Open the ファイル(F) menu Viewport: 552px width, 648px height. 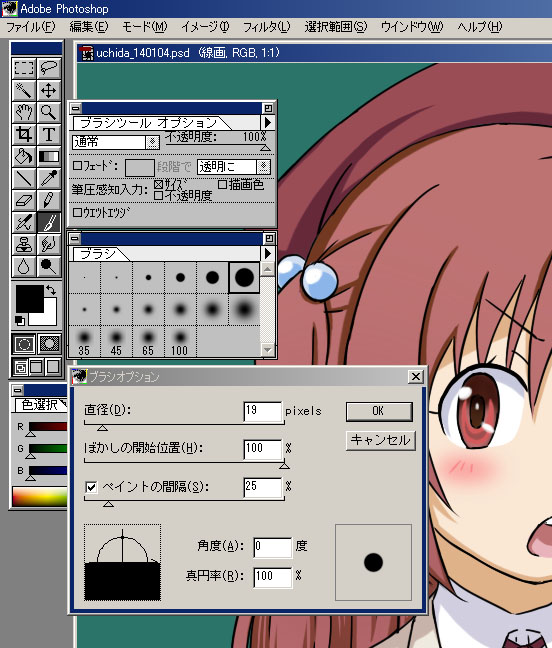[31, 27]
